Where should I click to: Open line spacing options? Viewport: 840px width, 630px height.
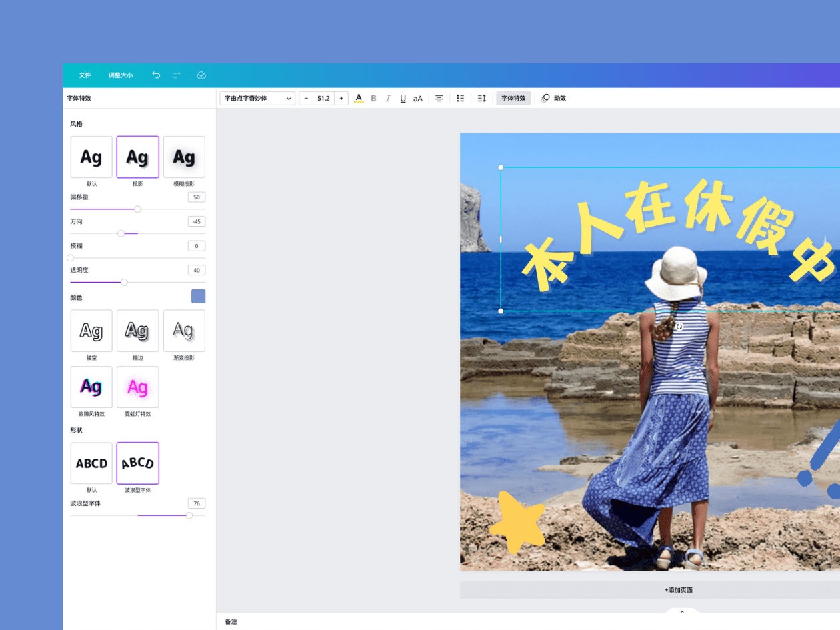(x=482, y=98)
